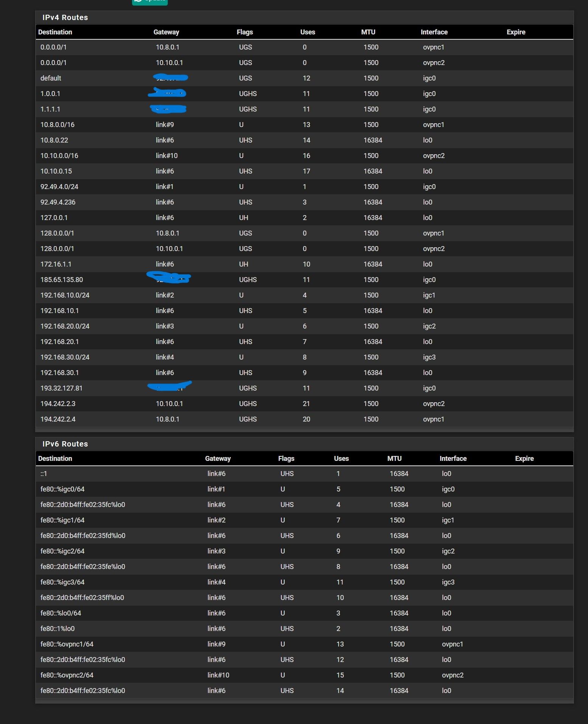
Task: Select destination 192.168.30.0/24
Action: click(x=65, y=357)
